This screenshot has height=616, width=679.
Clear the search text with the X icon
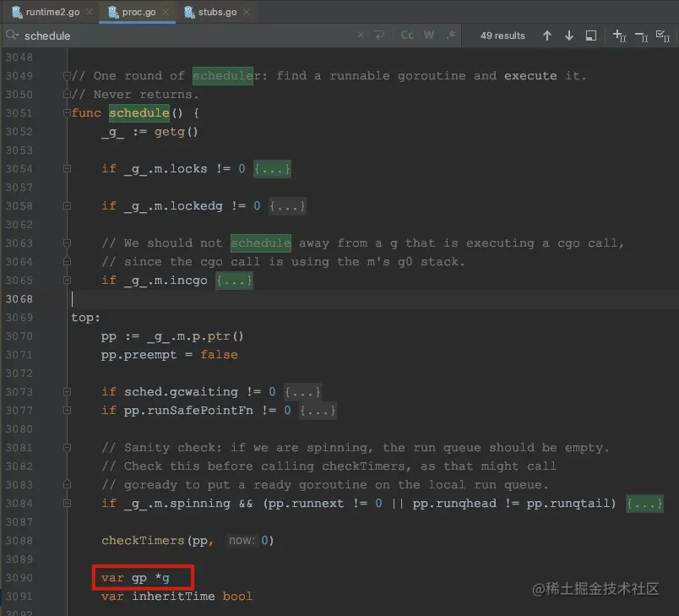pos(361,35)
